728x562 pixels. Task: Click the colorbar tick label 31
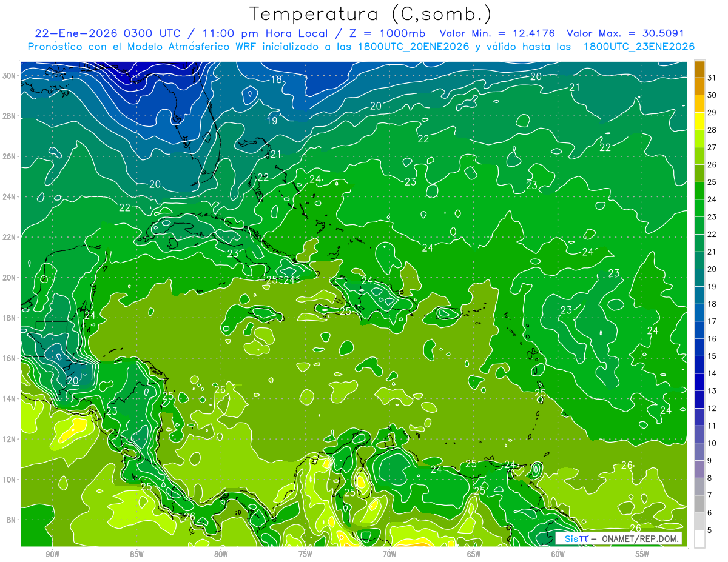tap(712, 77)
